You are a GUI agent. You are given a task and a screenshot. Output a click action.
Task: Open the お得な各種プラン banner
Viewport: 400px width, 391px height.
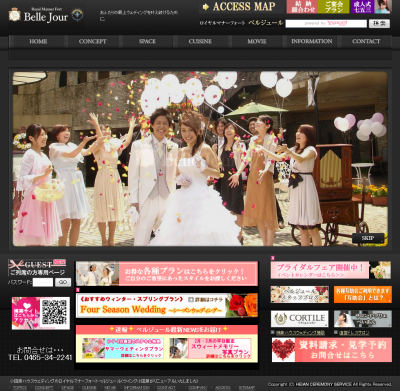167,273
